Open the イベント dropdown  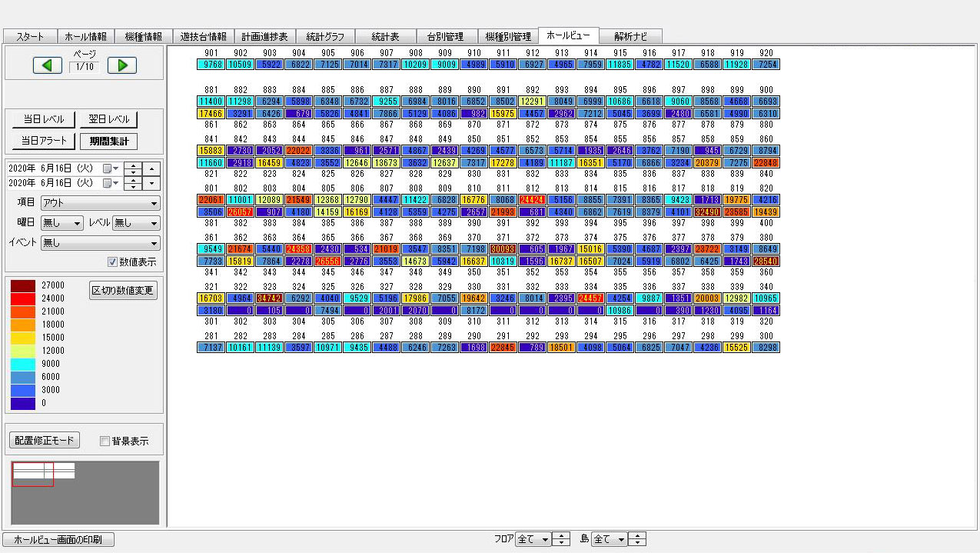click(100, 243)
